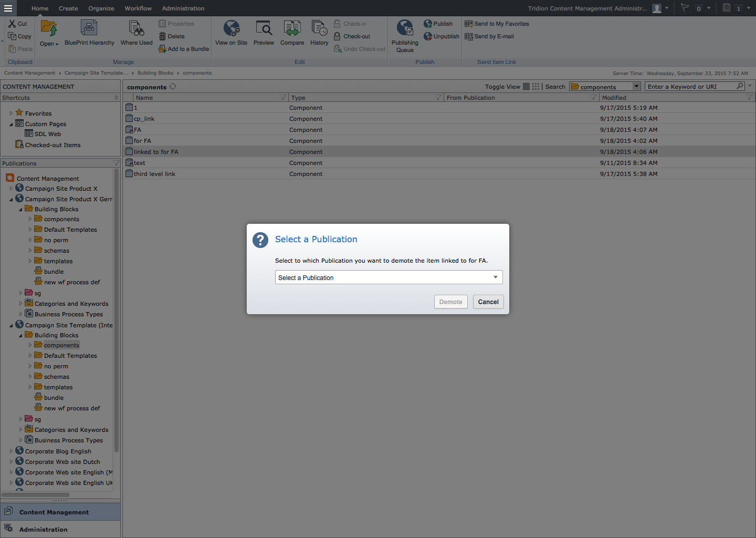Open the Preview tool in ribbon
The height and width of the screenshot is (538, 756).
(264, 28)
